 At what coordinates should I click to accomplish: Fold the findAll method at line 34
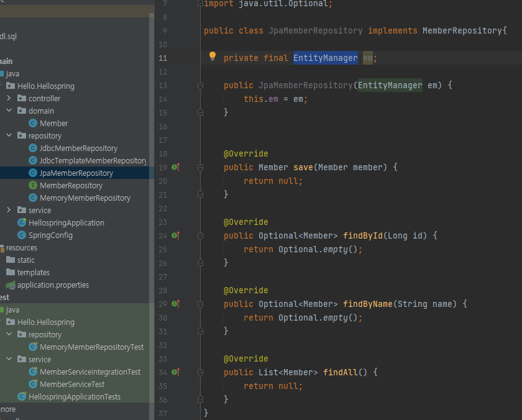click(x=200, y=373)
